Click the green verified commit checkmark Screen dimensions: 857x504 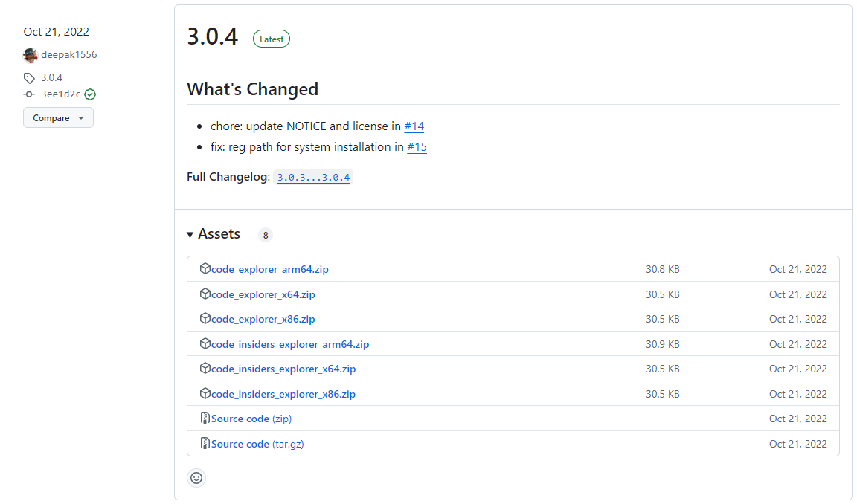90,94
